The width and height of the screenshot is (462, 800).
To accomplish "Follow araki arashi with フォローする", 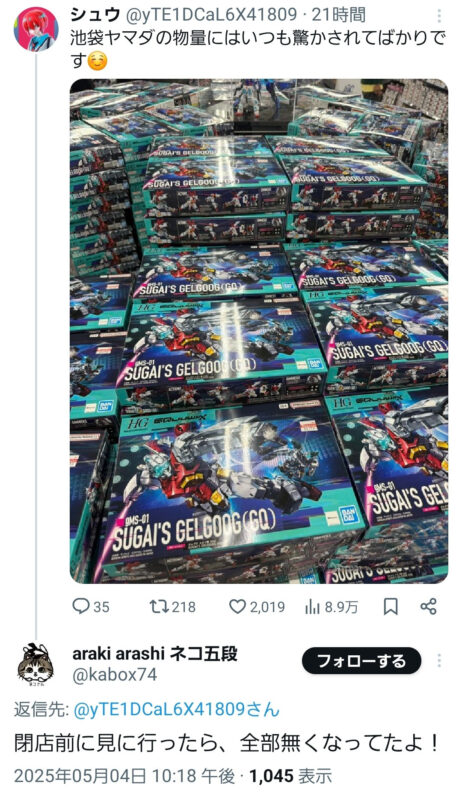I will 362,661.
